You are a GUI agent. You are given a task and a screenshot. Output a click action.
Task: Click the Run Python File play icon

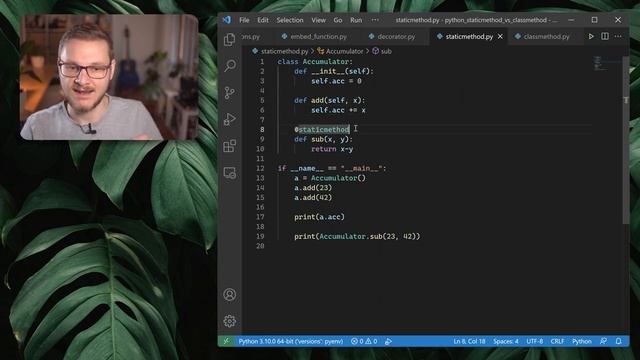click(591, 36)
